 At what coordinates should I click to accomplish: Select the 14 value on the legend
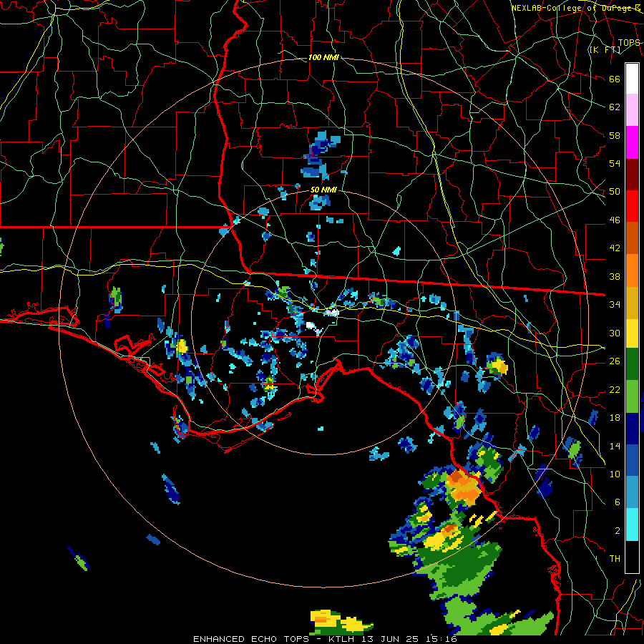click(x=615, y=446)
